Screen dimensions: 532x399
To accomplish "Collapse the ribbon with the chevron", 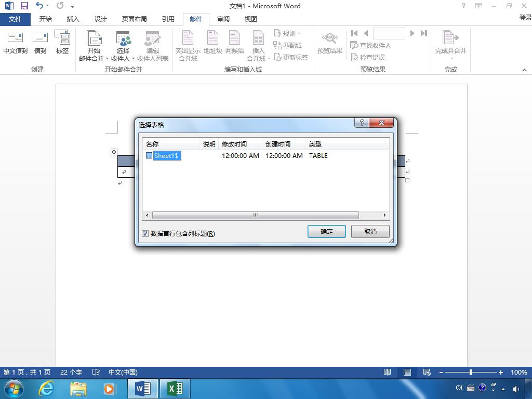I will point(524,70).
